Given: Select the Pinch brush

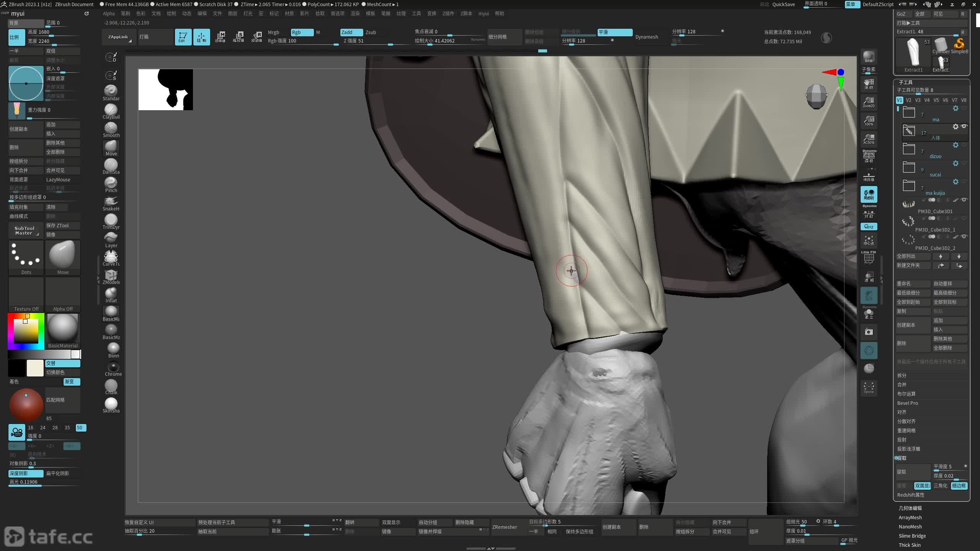Looking at the screenshot, I should [111, 184].
